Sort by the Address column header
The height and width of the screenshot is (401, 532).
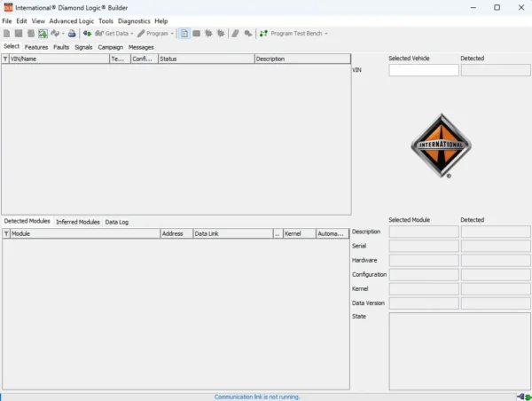pyautogui.click(x=176, y=233)
